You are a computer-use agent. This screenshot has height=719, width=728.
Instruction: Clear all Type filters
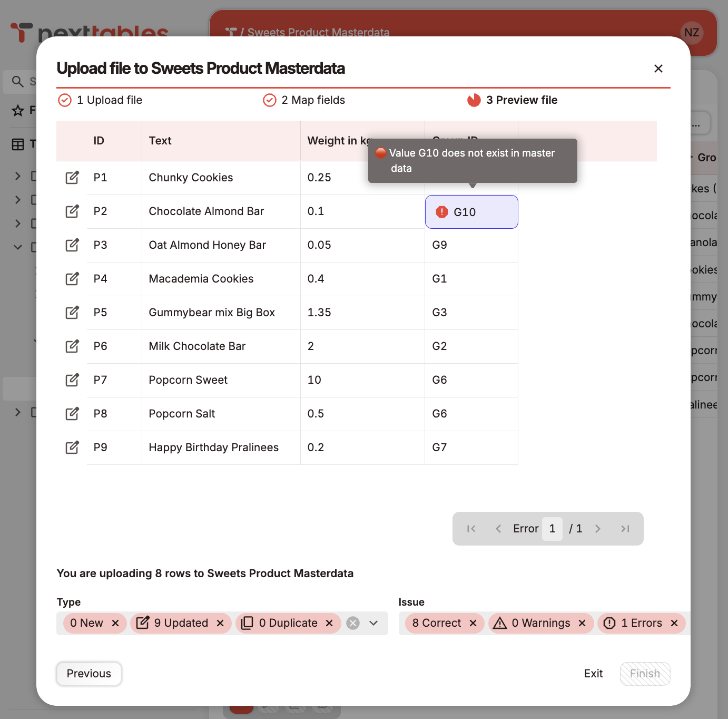pyautogui.click(x=353, y=623)
